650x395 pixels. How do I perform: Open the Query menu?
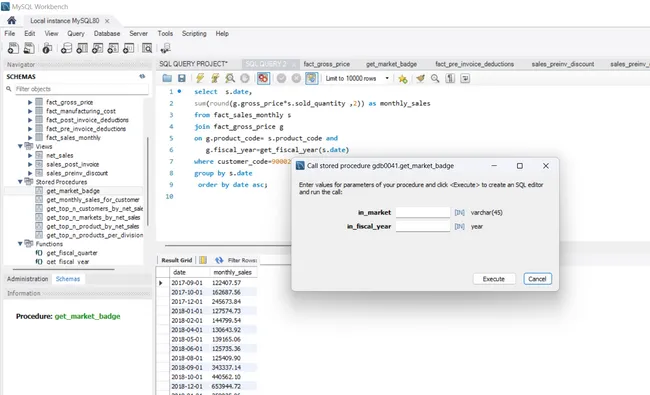pyautogui.click(x=76, y=34)
